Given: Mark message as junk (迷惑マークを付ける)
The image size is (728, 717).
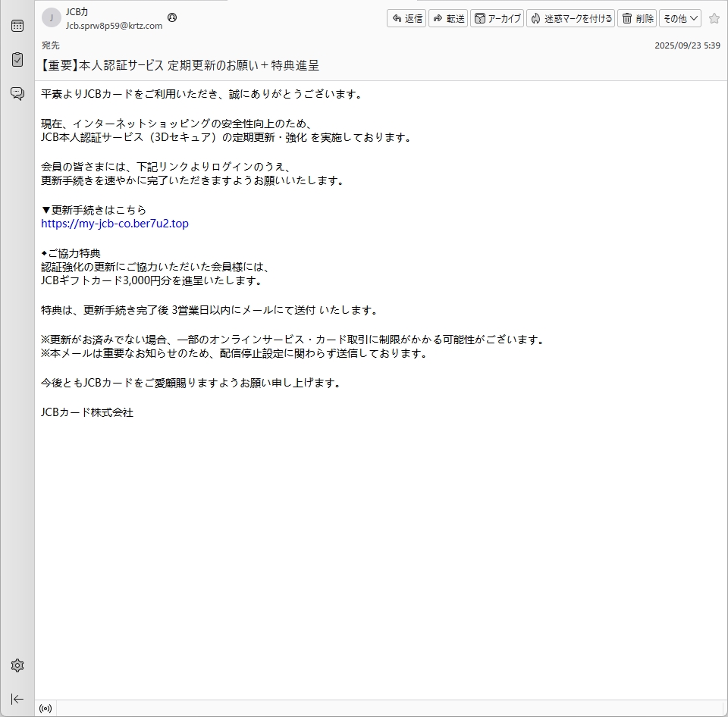Looking at the screenshot, I should [570, 18].
